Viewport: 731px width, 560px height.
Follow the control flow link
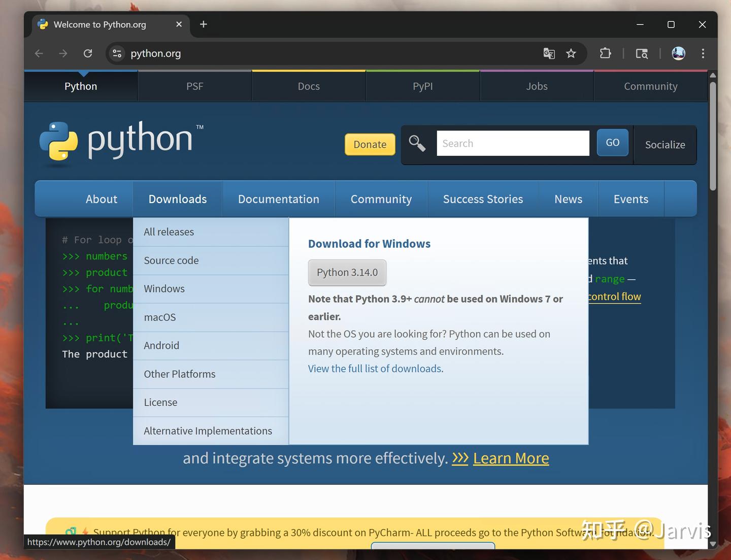(x=615, y=297)
